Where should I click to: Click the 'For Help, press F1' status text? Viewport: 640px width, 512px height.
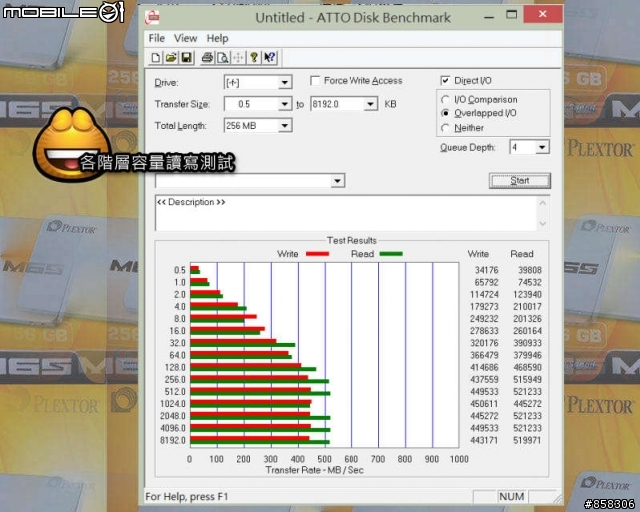[x=187, y=496]
